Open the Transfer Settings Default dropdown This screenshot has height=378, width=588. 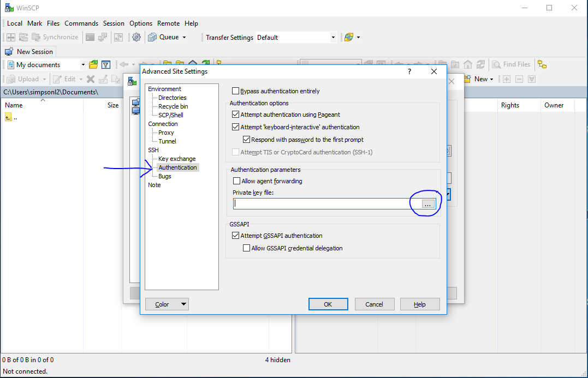[333, 38]
